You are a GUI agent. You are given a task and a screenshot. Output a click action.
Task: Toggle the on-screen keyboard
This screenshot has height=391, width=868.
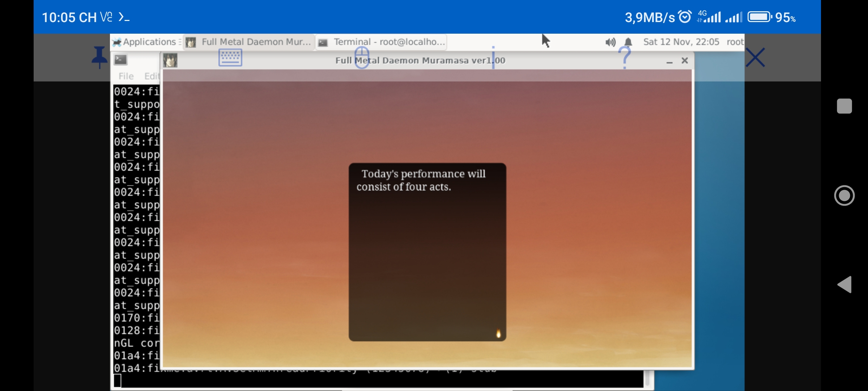[230, 57]
